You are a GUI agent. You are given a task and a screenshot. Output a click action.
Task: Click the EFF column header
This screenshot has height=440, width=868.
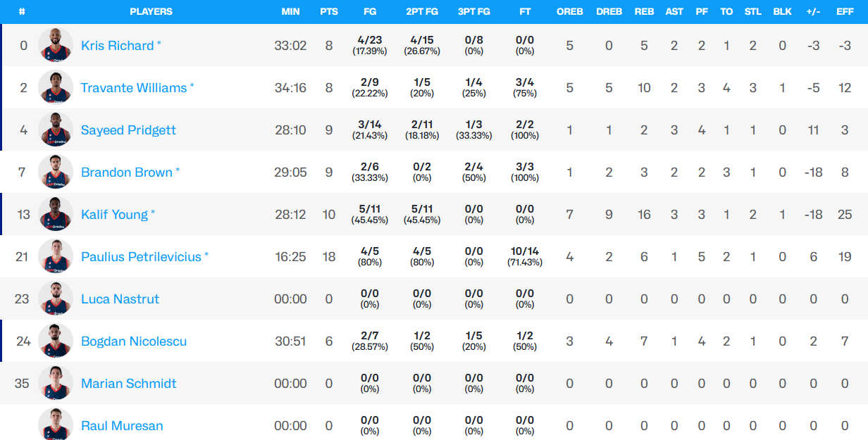[x=845, y=11]
